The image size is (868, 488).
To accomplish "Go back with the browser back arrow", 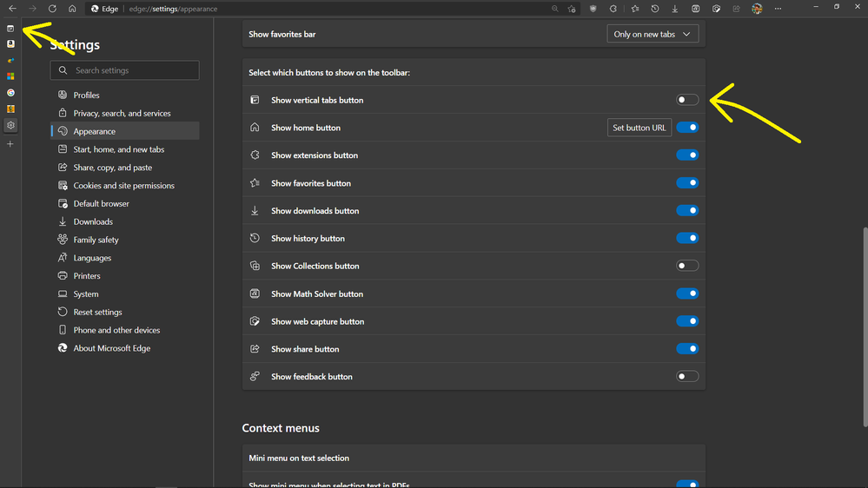I will (13, 9).
